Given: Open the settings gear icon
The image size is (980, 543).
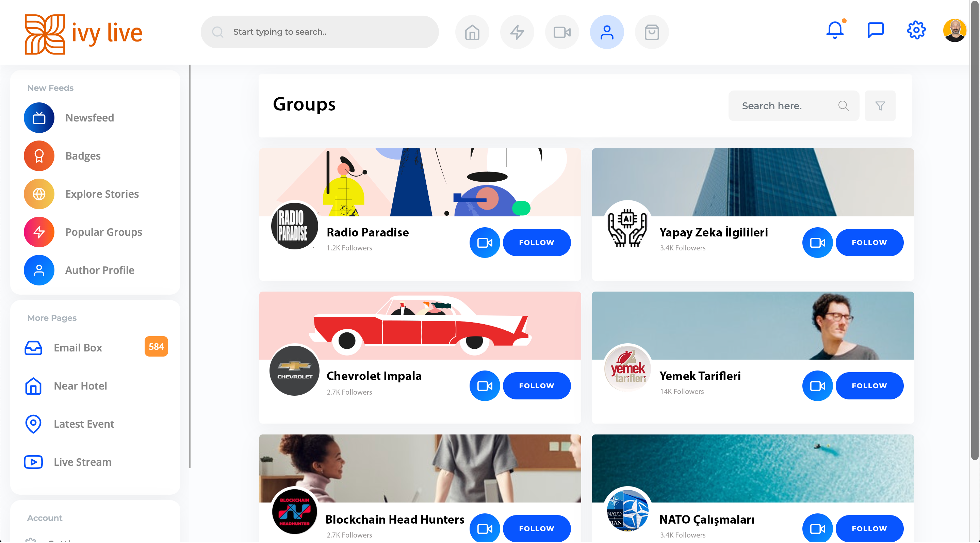Looking at the screenshot, I should click(916, 30).
